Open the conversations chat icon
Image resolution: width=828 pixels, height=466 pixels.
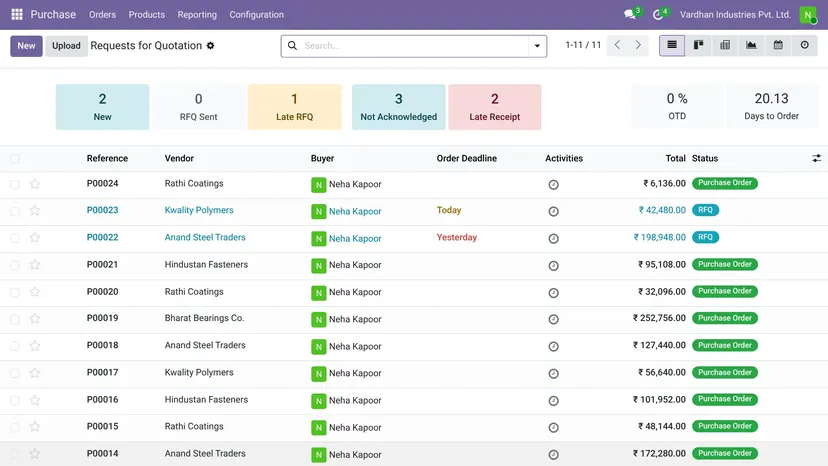(x=631, y=14)
